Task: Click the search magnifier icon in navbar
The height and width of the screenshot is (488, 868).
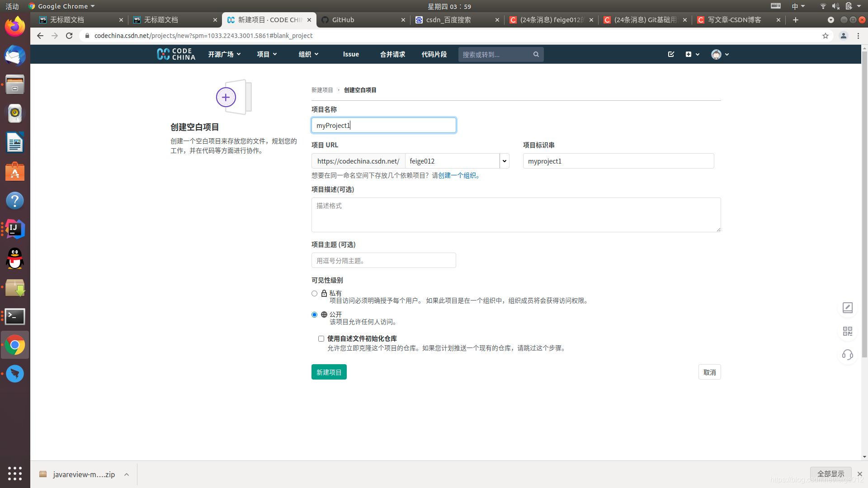Action: (535, 54)
